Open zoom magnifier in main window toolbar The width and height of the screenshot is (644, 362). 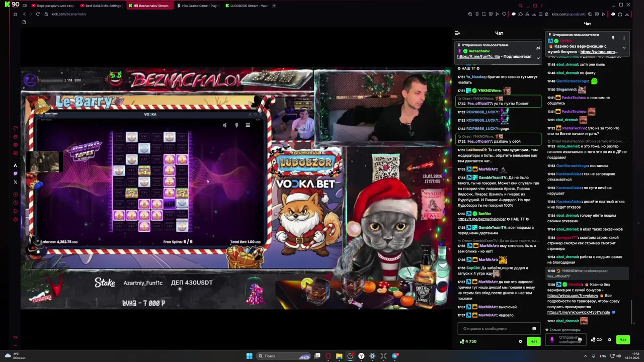coord(470,14)
